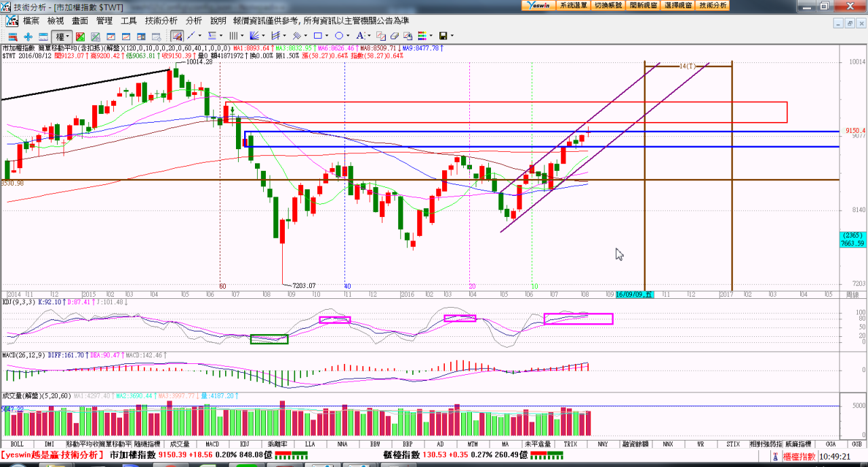
Task: Click the 切換帳號 button
Action: tap(608, 5)
